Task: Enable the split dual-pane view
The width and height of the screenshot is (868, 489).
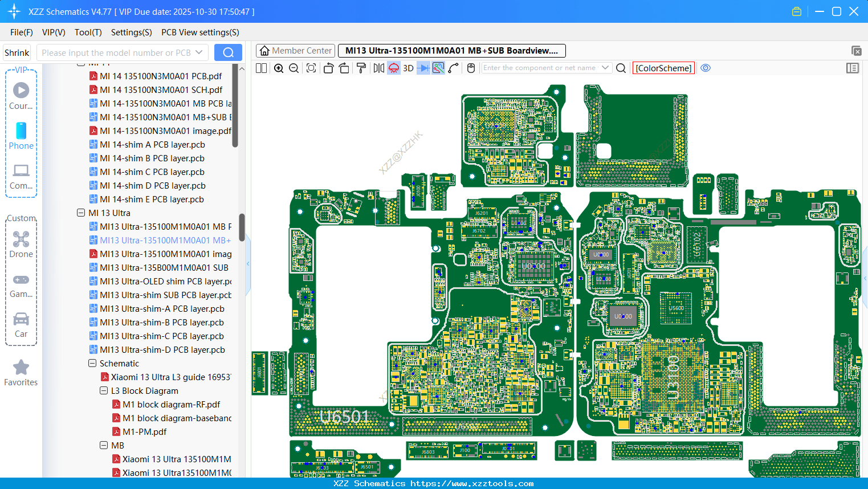Action: click(x=261, y=68)
